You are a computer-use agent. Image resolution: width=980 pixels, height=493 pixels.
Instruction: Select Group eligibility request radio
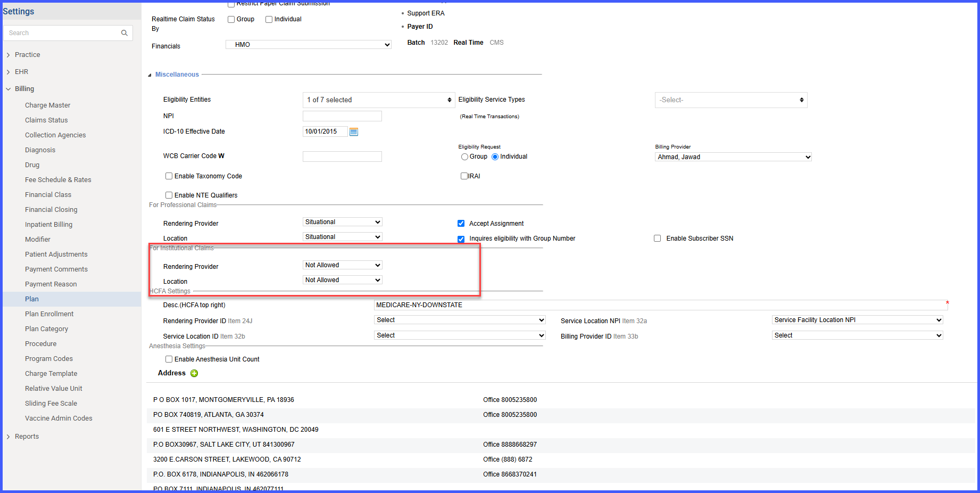pyautogui.click(x=464, y=157)
